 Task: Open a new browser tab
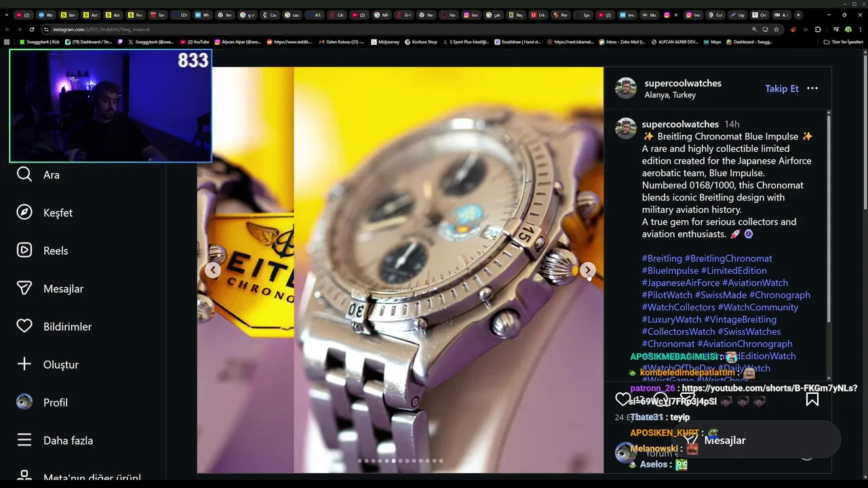click(798, 15)
